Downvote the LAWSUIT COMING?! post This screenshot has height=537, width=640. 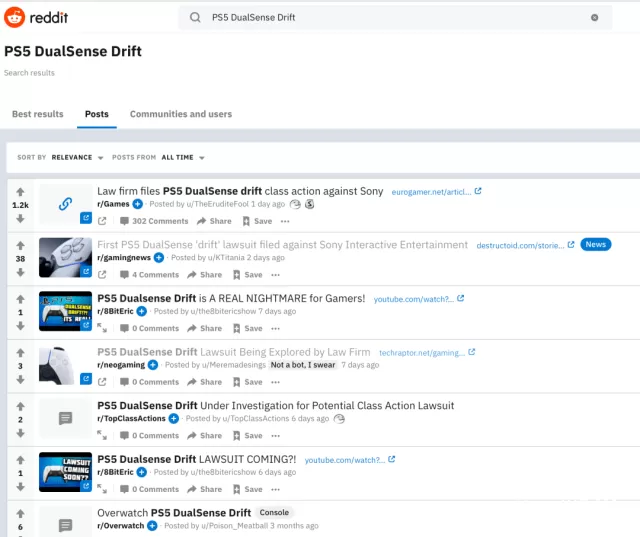(x=20, y=487)
